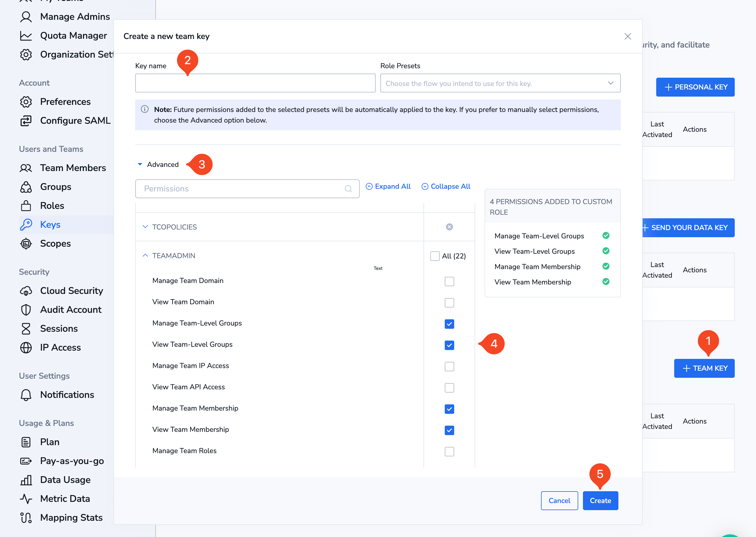756x537 pixels.
Task: Expand the TCOPOLICIES group
Action: tap(145, 227)
